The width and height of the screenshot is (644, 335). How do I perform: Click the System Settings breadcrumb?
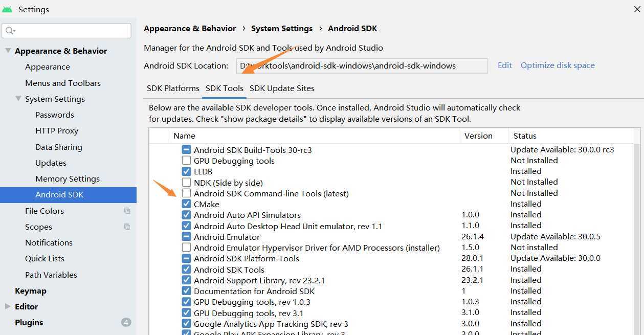click(282, 29)
